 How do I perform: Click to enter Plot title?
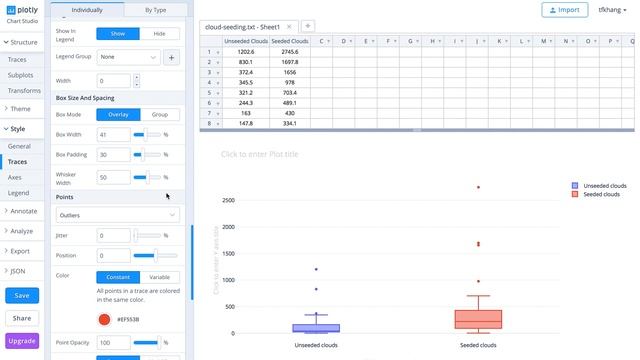point(260,154)
